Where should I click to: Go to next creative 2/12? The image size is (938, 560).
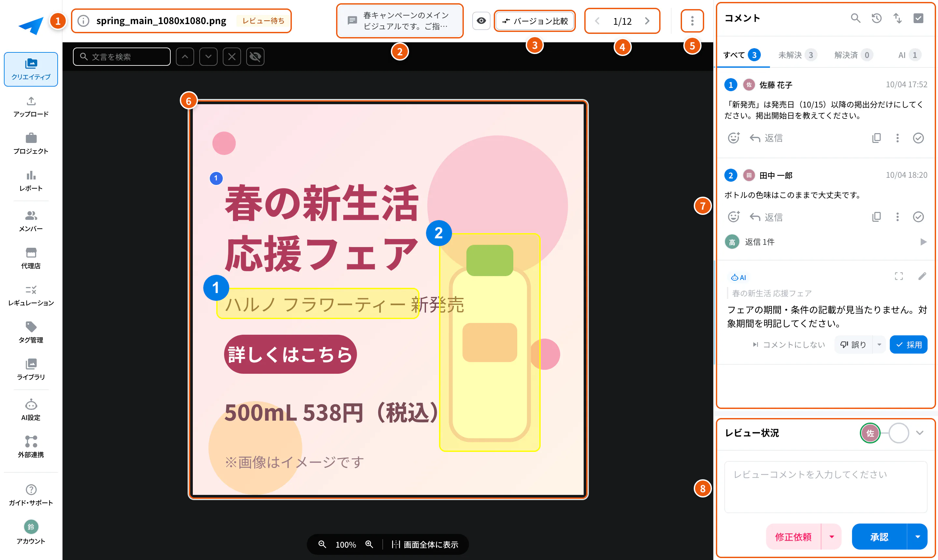(647, 21)
